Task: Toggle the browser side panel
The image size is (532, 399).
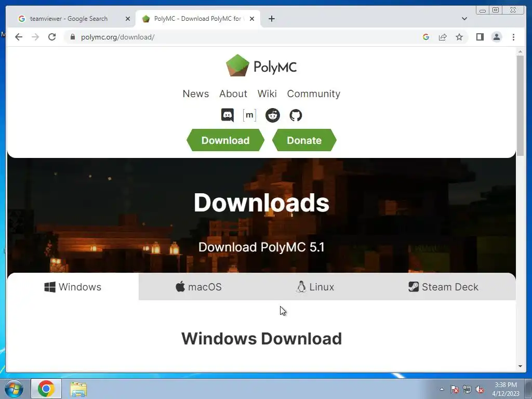Action: 480,37
